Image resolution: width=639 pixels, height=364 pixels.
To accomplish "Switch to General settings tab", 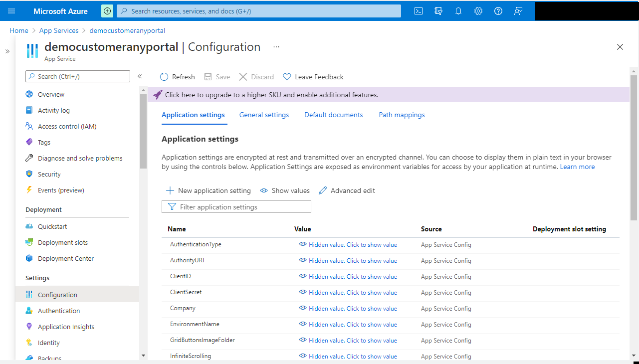I will click(264, 115).
